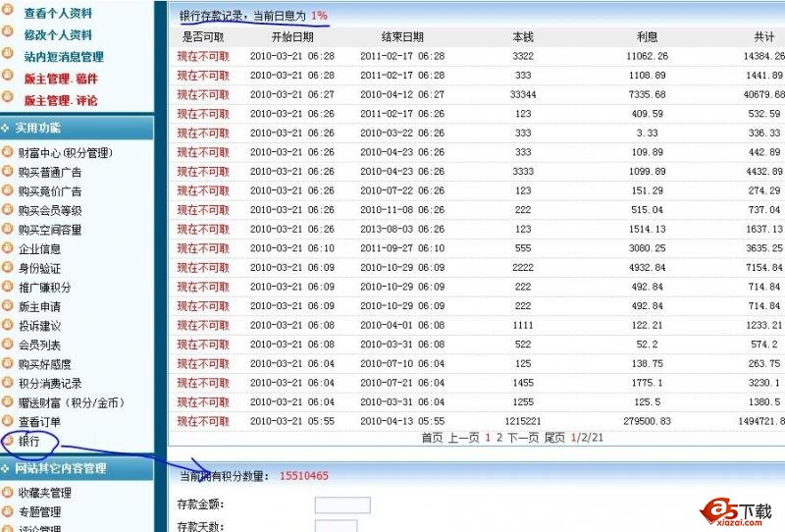Click the 结束日期 column header
Viewport: 785px width, 532px height.
tap(402, 37)
